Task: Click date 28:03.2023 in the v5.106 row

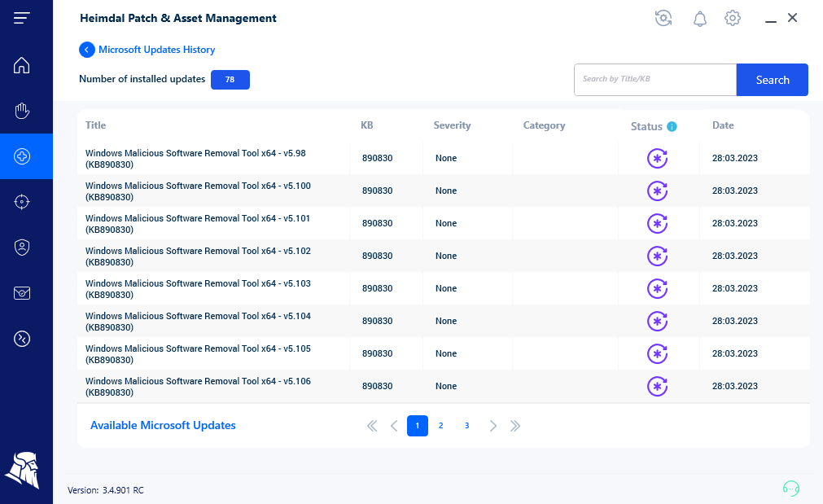Action: [735, 386]
